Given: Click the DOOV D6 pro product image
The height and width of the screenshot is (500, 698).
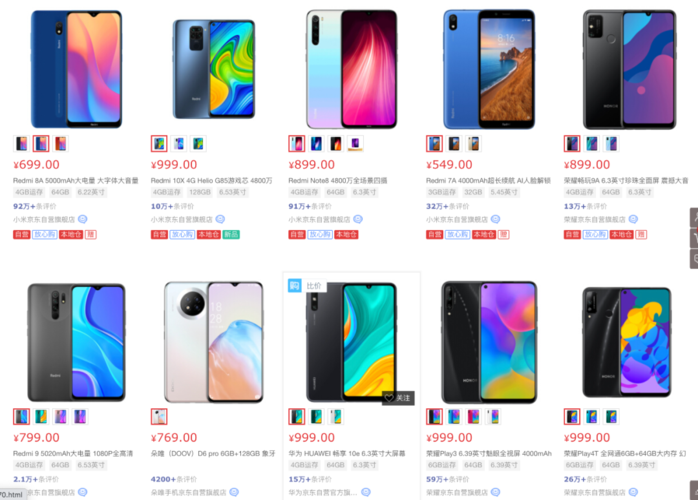Looking at the screenshot, I should (x=214, y=342).
